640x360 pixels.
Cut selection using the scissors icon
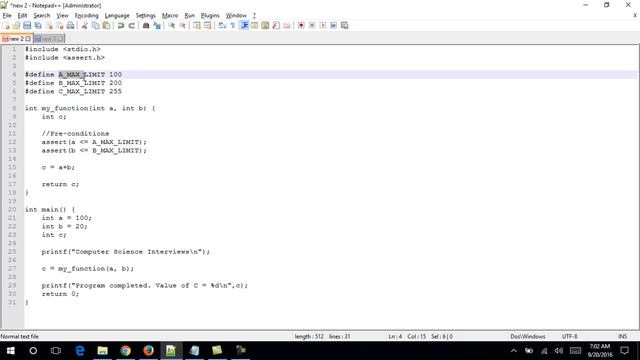pyautogui.click(x=84, y=25)
